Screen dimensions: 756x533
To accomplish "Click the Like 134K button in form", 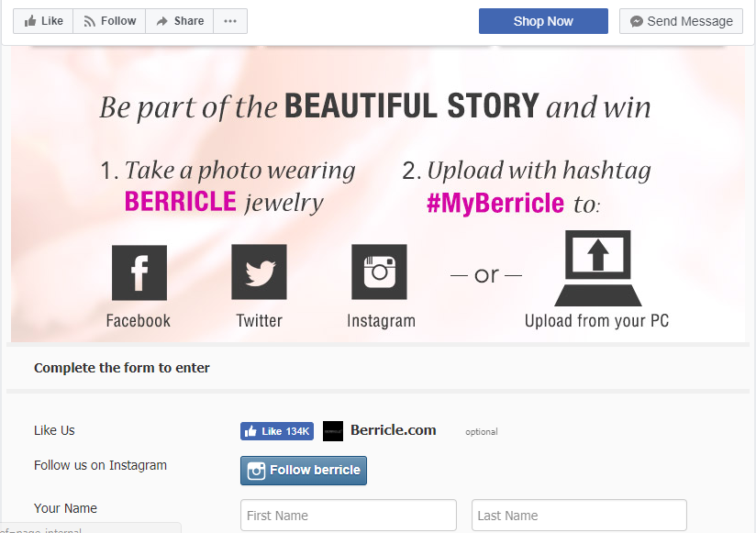I will pos(277,431).
